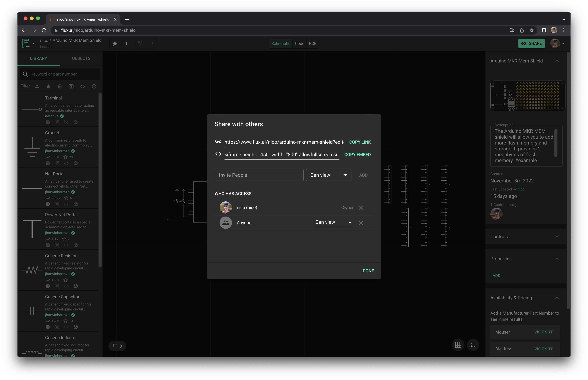Screen dimensions: 588x380
Task: Click the fullscreen canvas icon
Action: [x=473, y=345]
